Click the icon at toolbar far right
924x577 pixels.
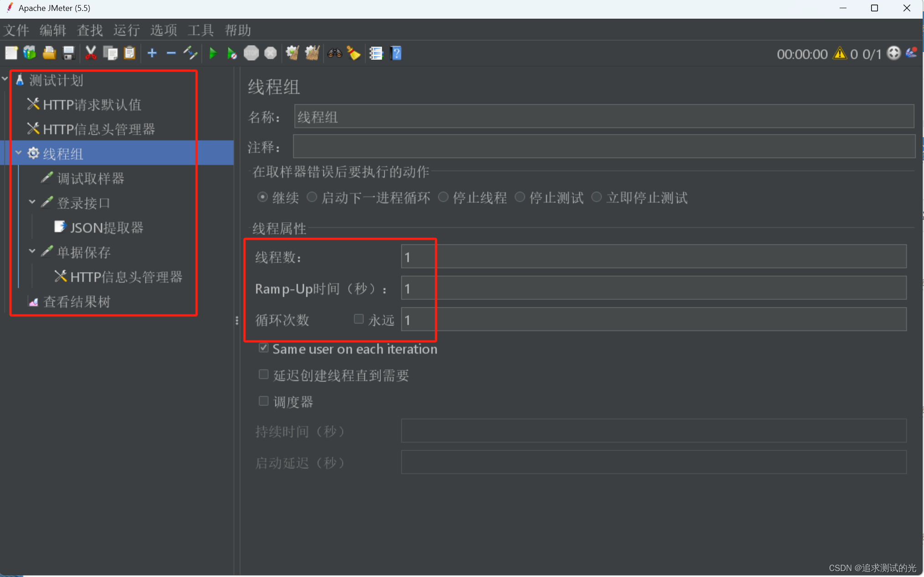tap(912, 53)
